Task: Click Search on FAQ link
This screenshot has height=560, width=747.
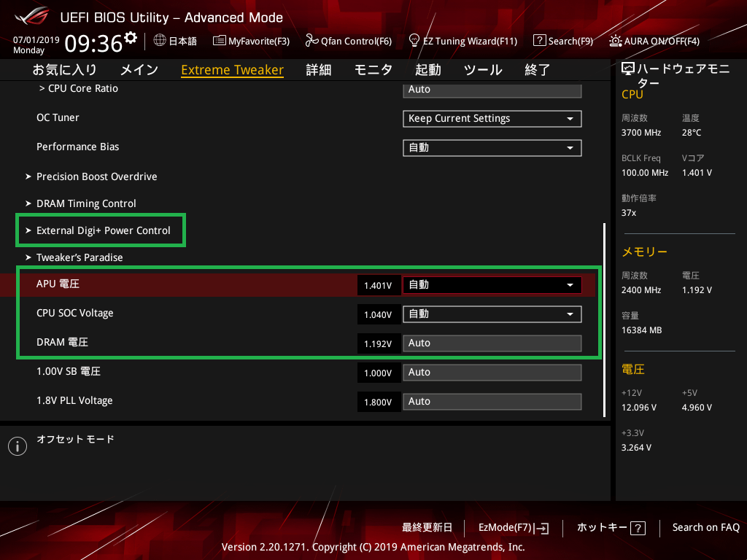Action: (705, 528)
